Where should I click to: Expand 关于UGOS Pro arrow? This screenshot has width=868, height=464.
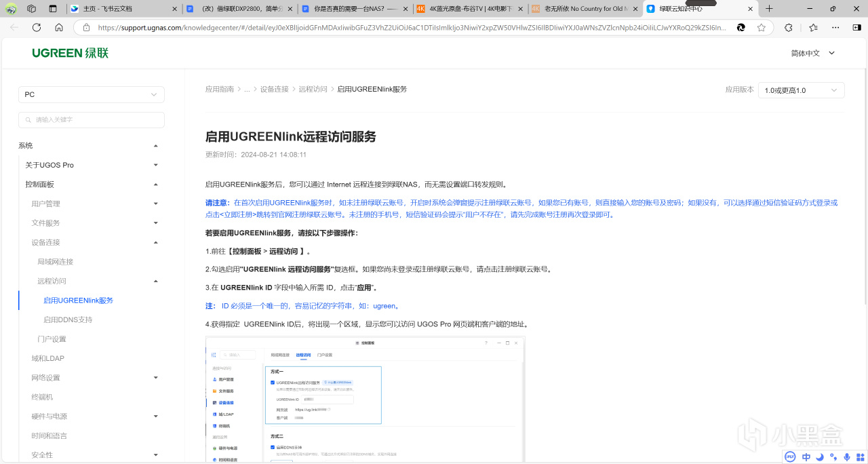[156, 165]
